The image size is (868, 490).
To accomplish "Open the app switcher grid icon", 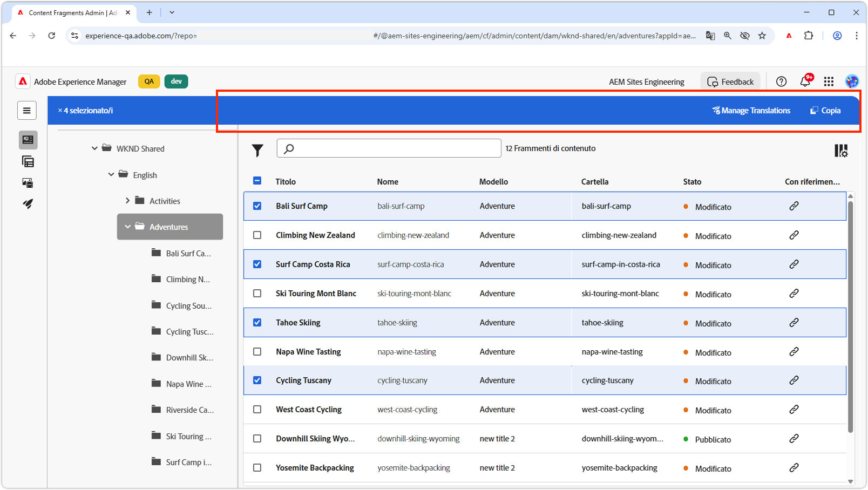I will click(x=829, y=81).
